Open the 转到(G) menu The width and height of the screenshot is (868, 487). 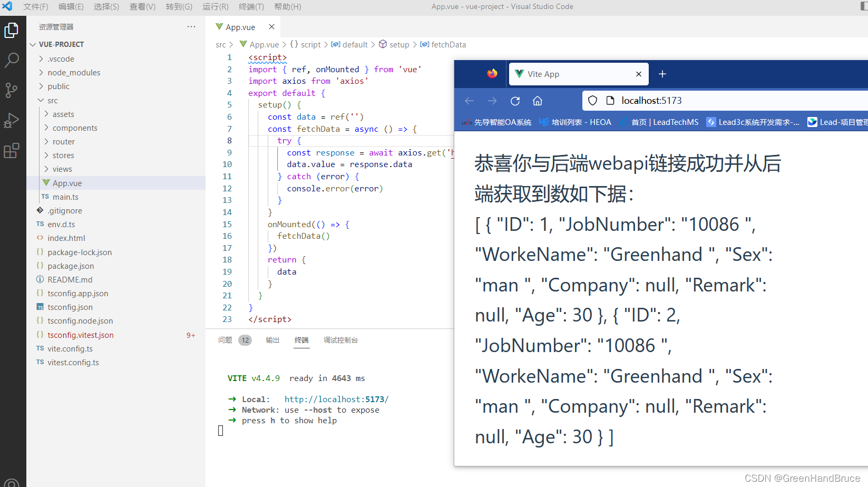pyautogui.click(x=179, y=7)
